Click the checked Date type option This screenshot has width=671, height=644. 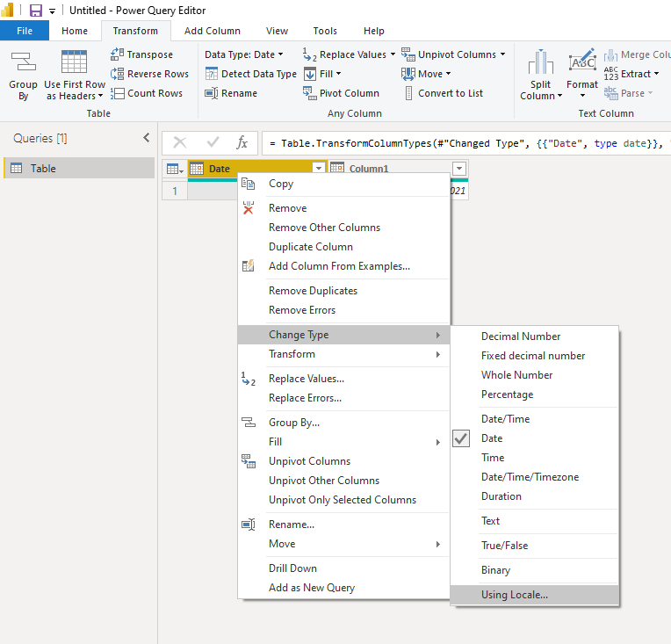click(535, 438)
